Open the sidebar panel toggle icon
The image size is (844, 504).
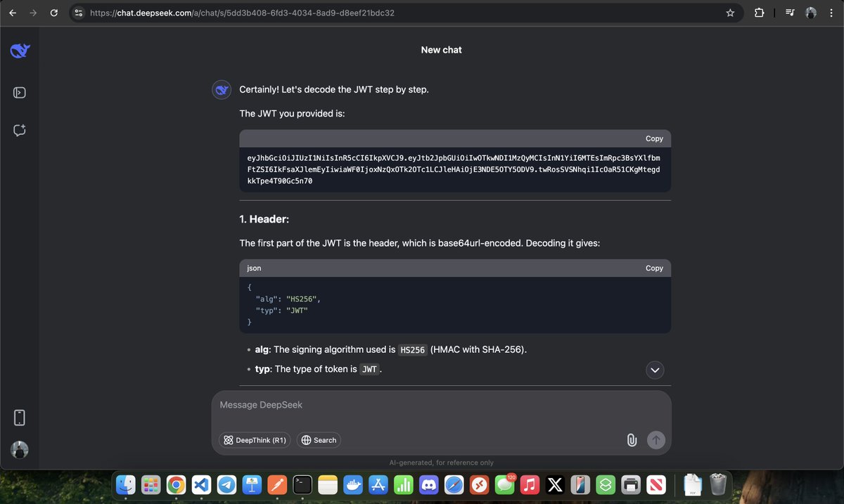pyautogui.click(x=20, y=92)
